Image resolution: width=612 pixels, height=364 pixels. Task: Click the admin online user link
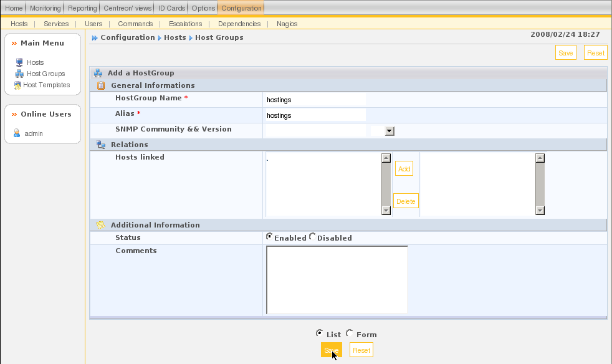coord(34,133)
